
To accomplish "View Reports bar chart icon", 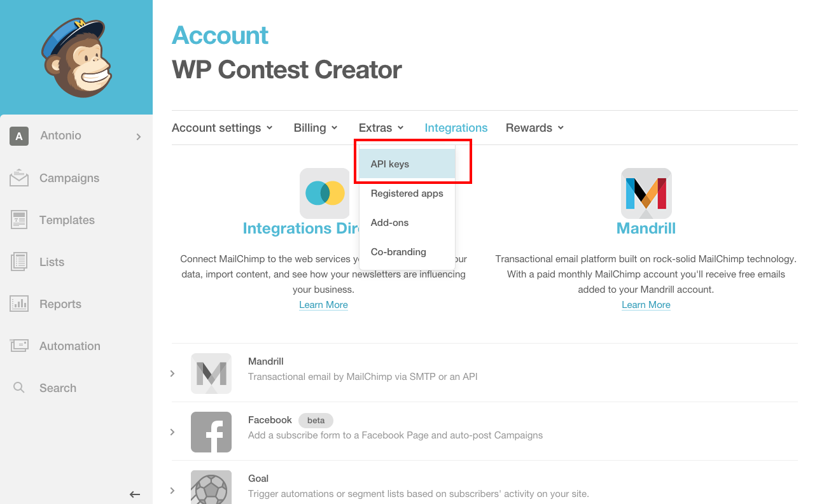I will [x=19, y=304].
